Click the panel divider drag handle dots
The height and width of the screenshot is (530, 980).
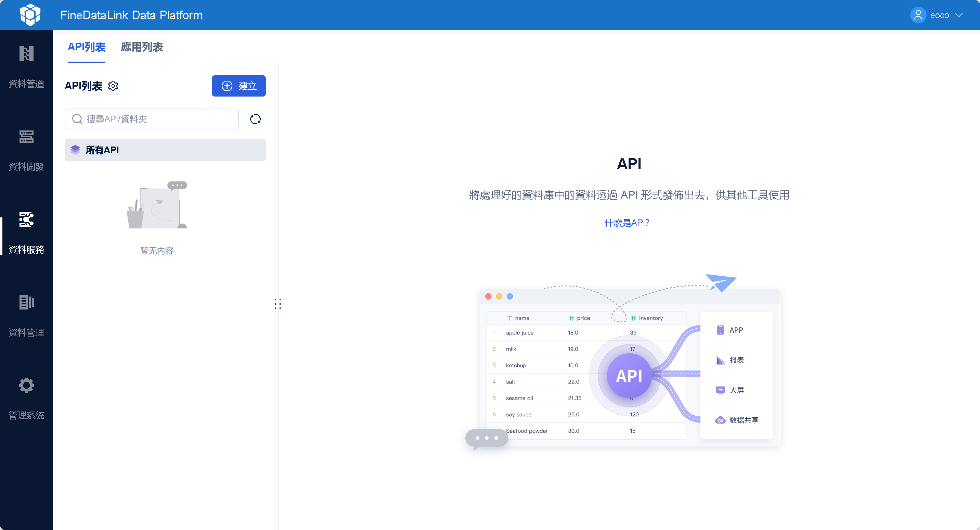pyautogui.click(x=278, y=304)
